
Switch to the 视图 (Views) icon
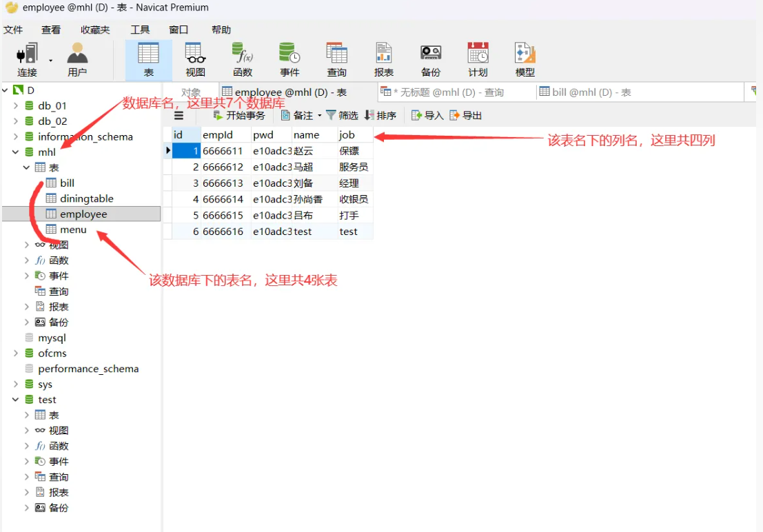[194, 59]
